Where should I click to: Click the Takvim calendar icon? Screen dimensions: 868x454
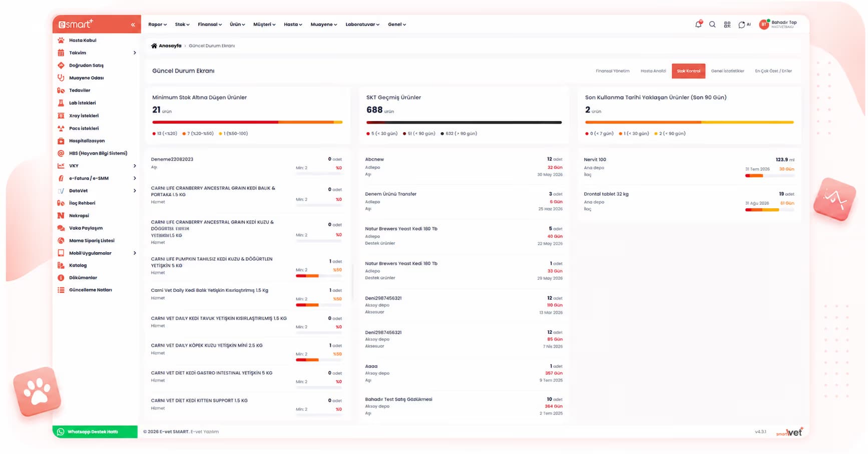[61, 53]
